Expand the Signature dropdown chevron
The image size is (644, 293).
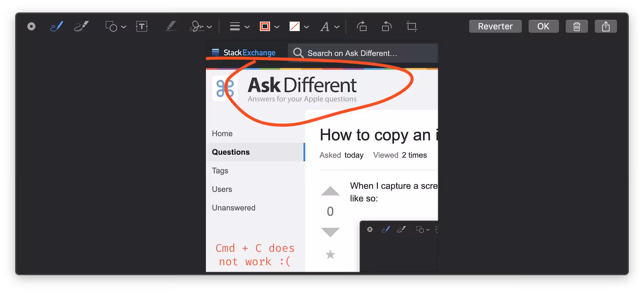pyautogui.click(x=209, y=27)
